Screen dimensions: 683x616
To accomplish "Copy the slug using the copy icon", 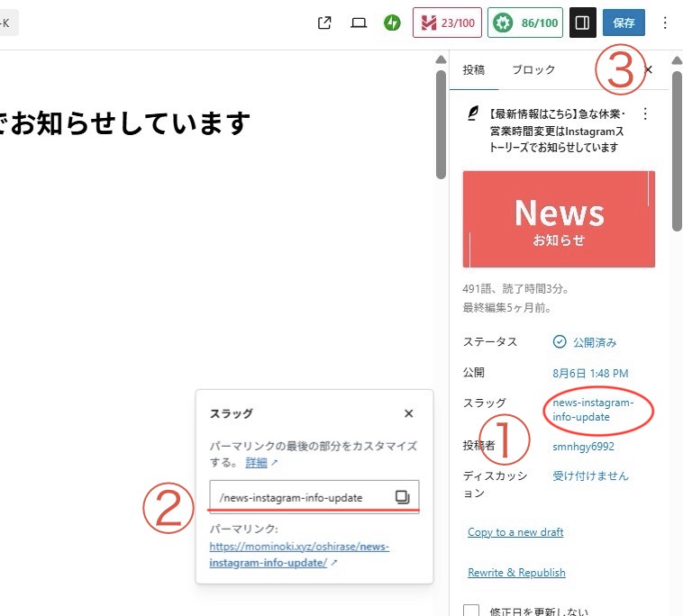I will (402, 497).
